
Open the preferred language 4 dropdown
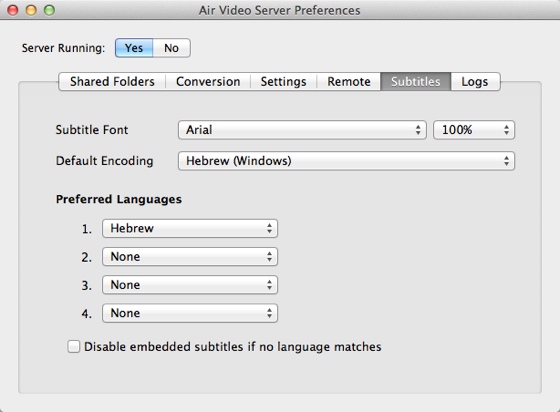coord(190,313)
